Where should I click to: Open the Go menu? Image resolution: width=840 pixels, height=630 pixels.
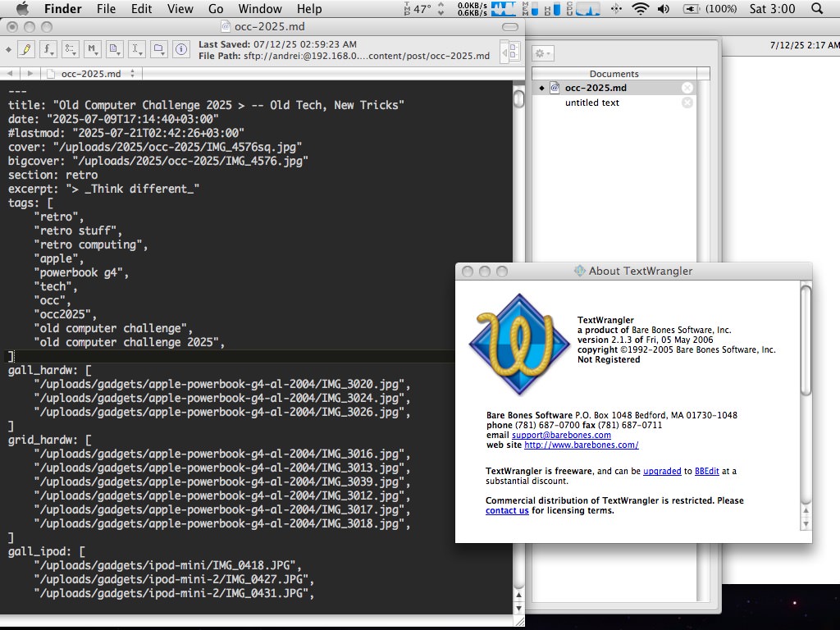point(216,8)
